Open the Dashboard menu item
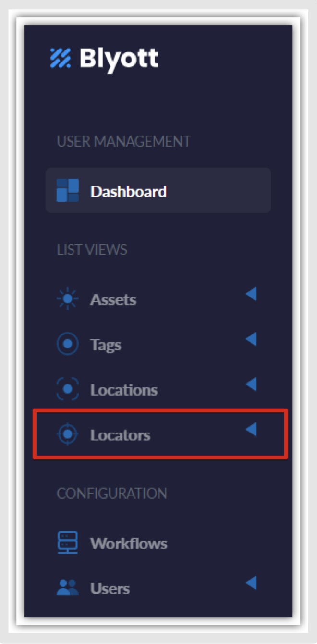The width and height of the screenshot is (317, 644). click(x=158, y=190)
